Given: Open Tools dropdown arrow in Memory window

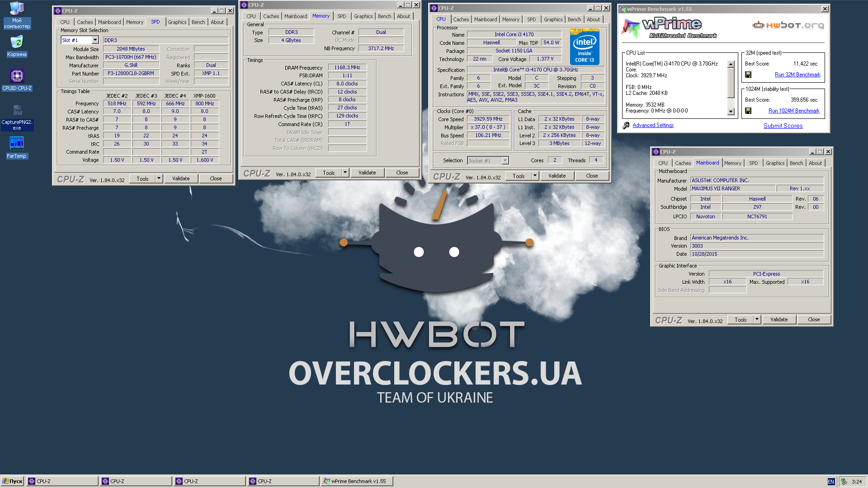Looking at the screenshot, I should [x=345, y=173].
